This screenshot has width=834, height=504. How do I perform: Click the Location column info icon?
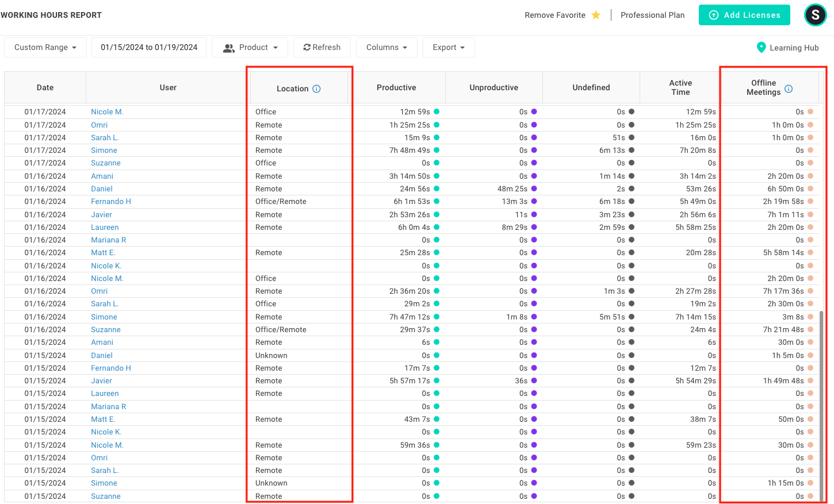point(316,89)
